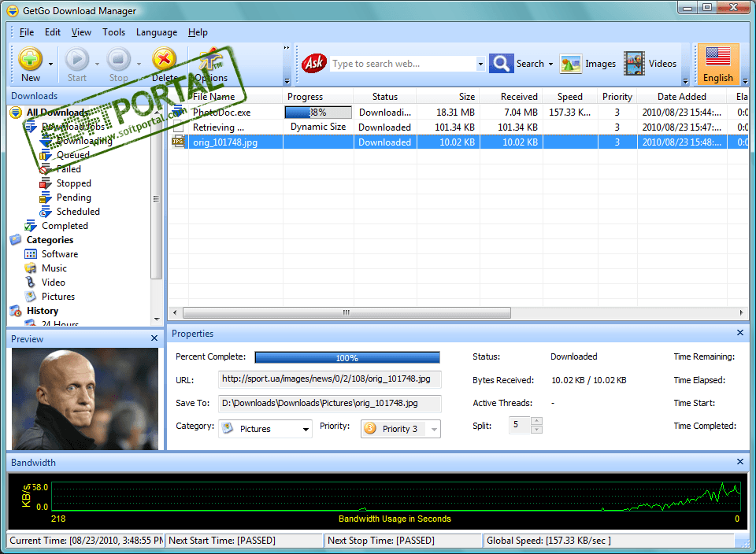Click the Videos search icon
This screenshot has height=554, width=756.
[634, 64]
